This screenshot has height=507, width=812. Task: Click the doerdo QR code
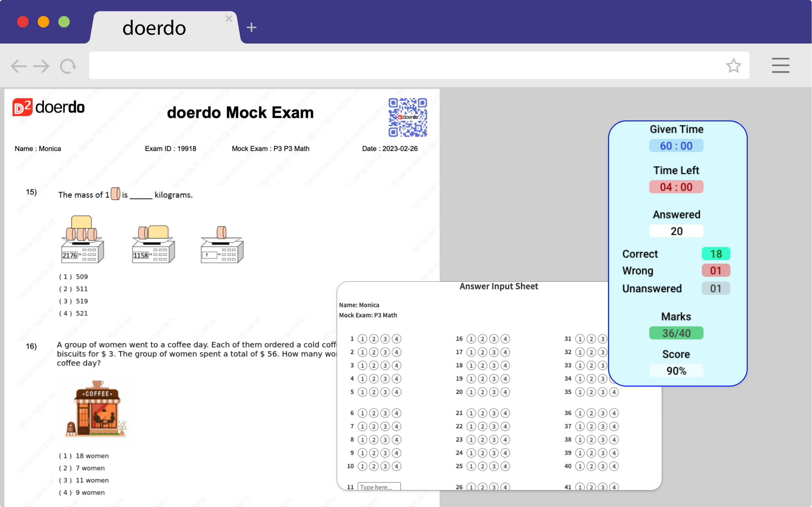(407, 117)
